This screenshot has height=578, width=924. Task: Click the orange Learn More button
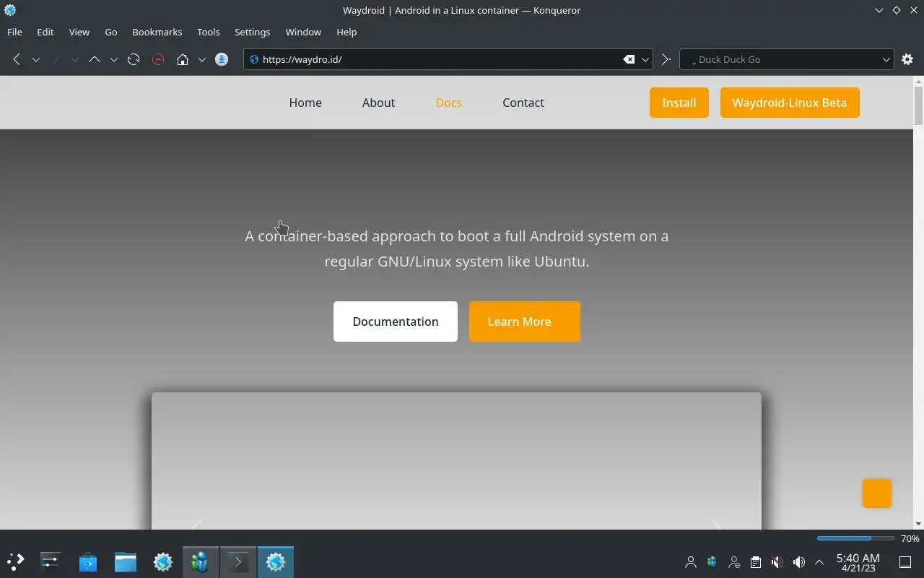525,322
